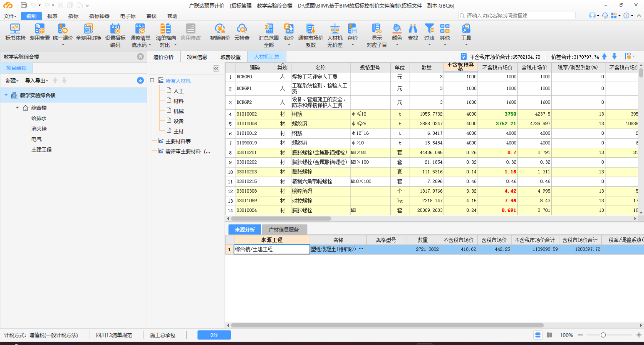Open 调整市场价系数 tool
644x345 pixels.
311,36
